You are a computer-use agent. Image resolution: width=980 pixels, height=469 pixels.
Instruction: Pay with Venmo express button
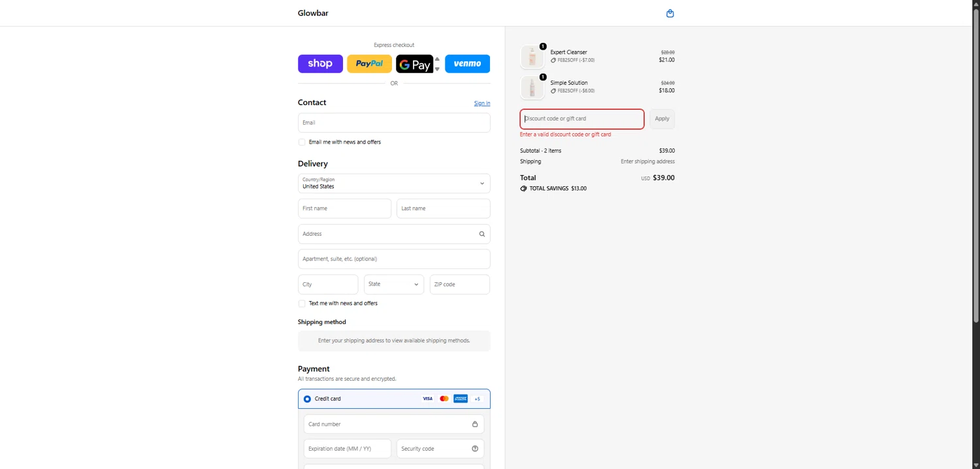click(x=467, y=63)
